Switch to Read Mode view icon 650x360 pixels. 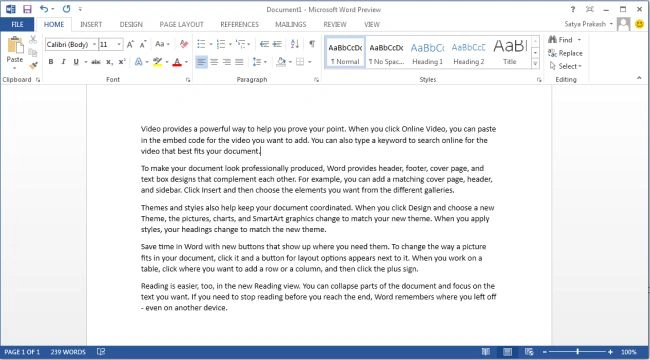click(x=486, y=352)
